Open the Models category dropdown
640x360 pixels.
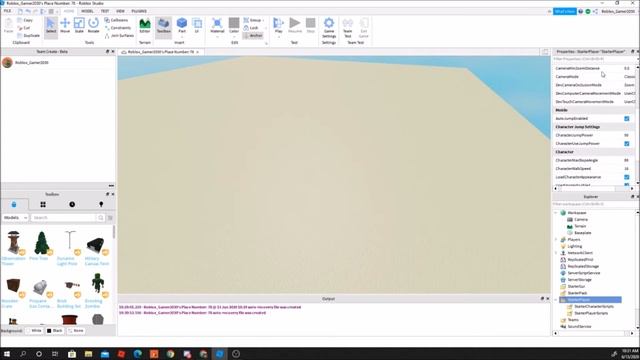click(x=15, y=218)
